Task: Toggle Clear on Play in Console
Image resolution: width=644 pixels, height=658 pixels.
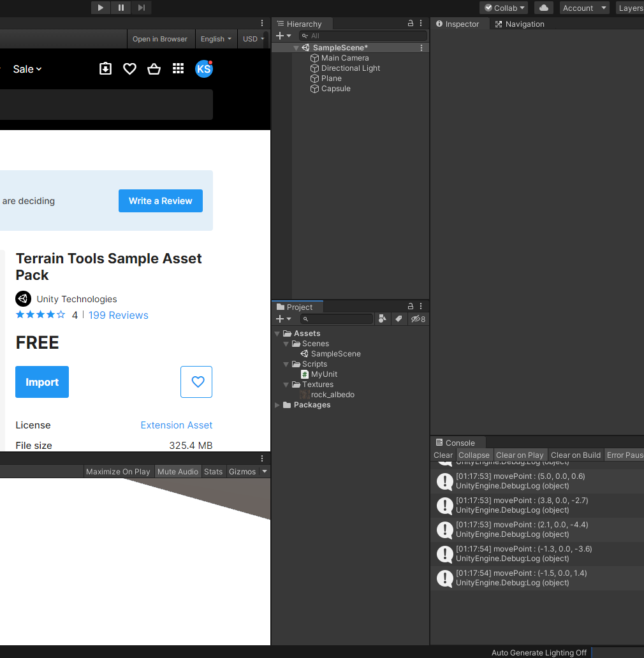Action: [520, 455]
